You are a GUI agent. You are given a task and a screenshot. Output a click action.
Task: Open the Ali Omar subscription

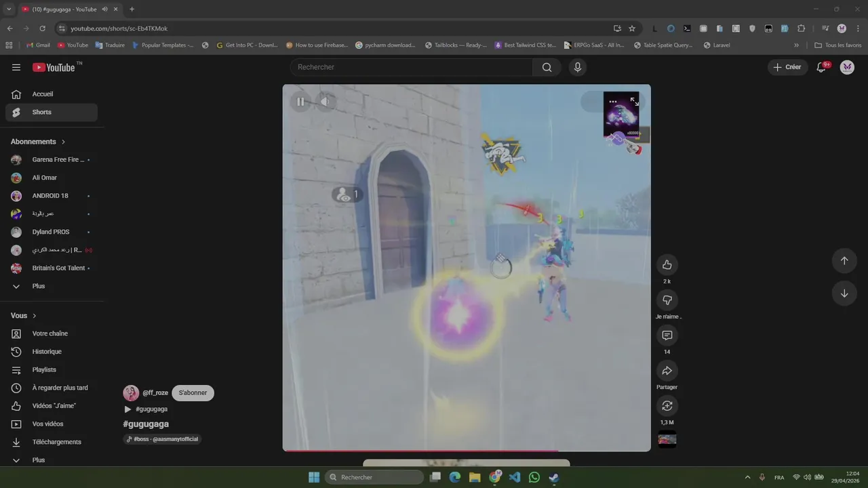pyautogui.click(x=52, y=178)
